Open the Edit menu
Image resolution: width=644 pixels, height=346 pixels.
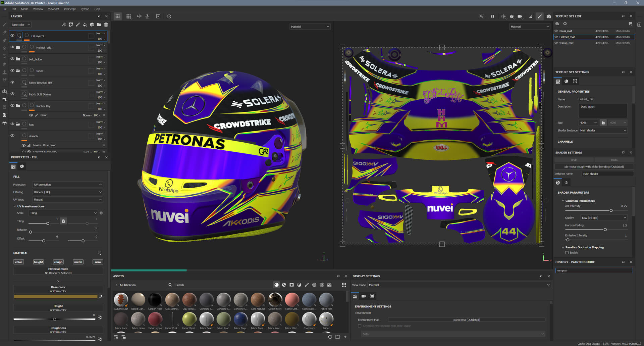click(x=14, y=9)
